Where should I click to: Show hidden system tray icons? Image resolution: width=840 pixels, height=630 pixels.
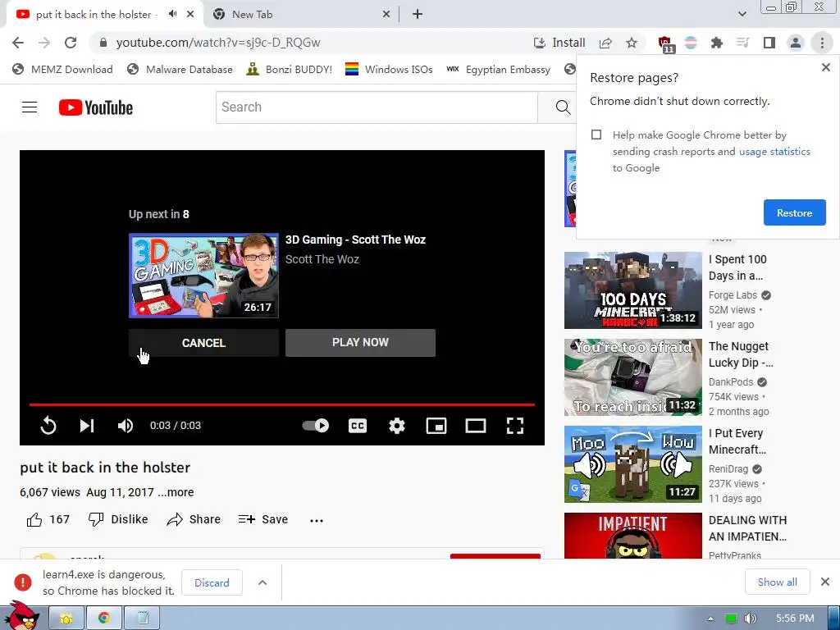pos(710,619)
